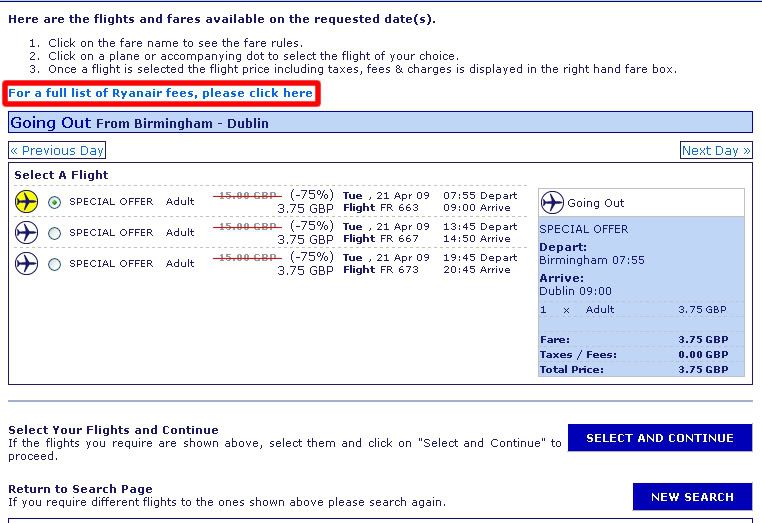Click the '13:45 Depart' time text
The height and width of the screenshot is (523, 762).
click(x=480, y=227)
